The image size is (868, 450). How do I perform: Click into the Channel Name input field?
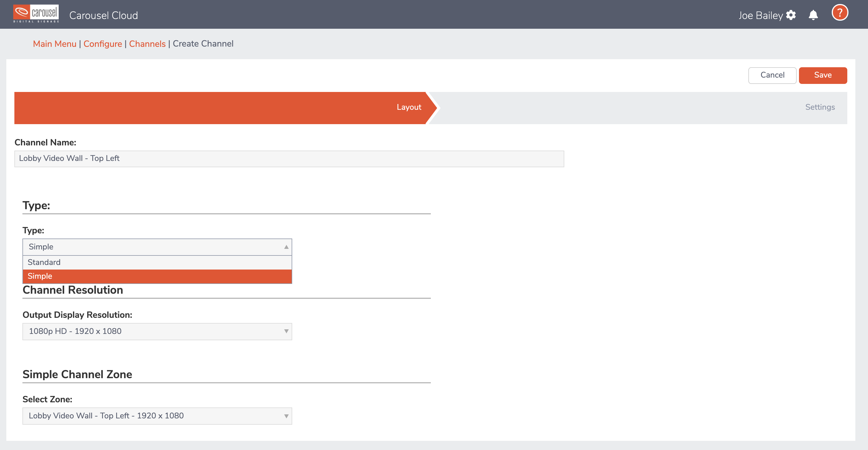tap(289, 159)
